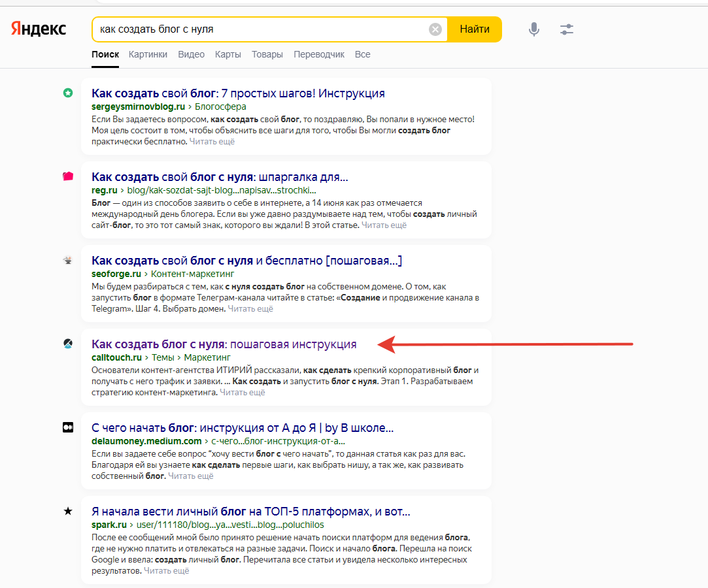Screen dimensions: 708x588
Task: Expand the Все menu tab
Action: click(363, 54)
